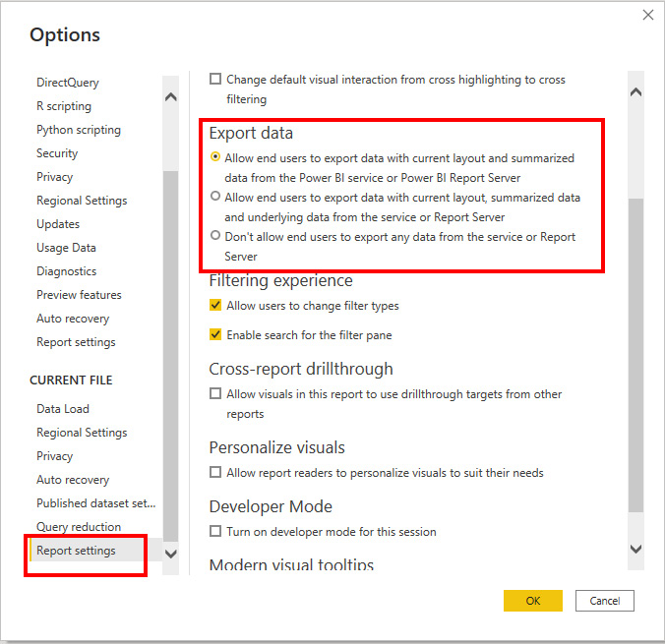Screen dimensions: 665x644
Task: Click the right pane scroll up arrow
Action: coord(635,92)
